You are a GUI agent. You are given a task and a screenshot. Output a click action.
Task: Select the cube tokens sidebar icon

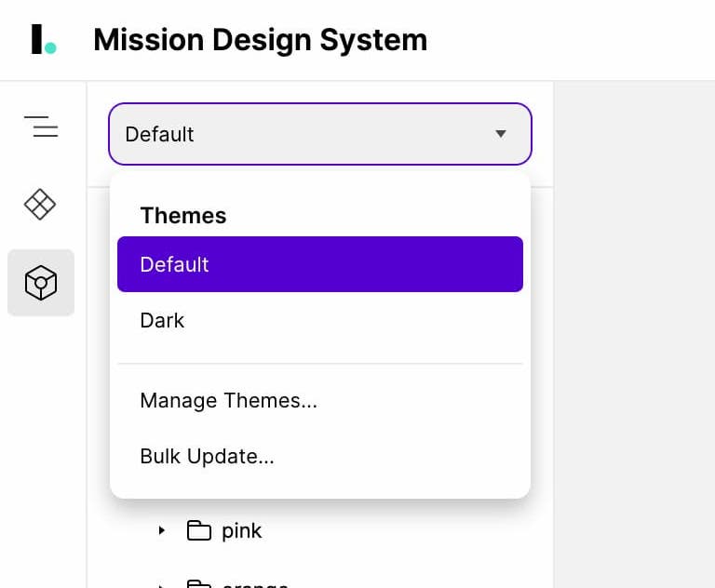pyautogui.click(x=41, y=283)
